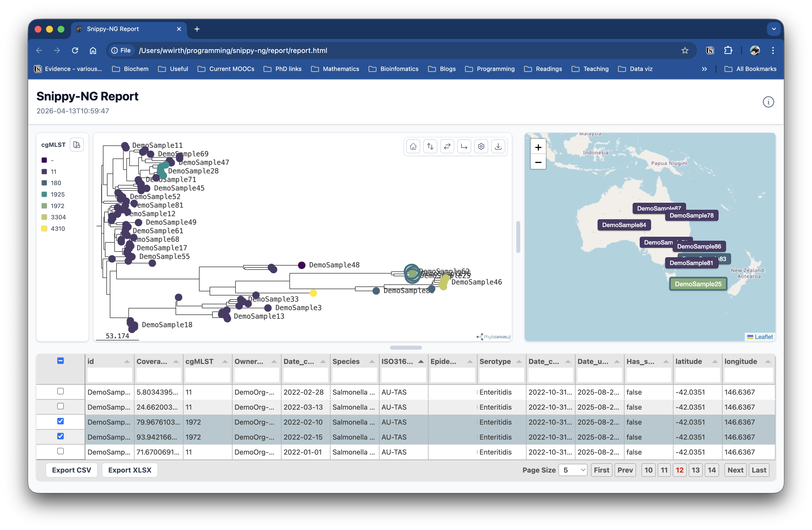Reload the page

(75, 50)
